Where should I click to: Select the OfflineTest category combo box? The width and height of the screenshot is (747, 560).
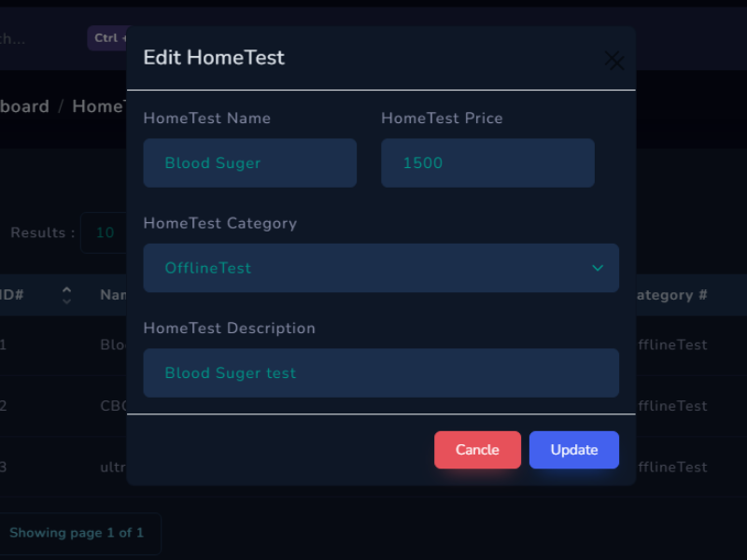click(x=373, y=269)
